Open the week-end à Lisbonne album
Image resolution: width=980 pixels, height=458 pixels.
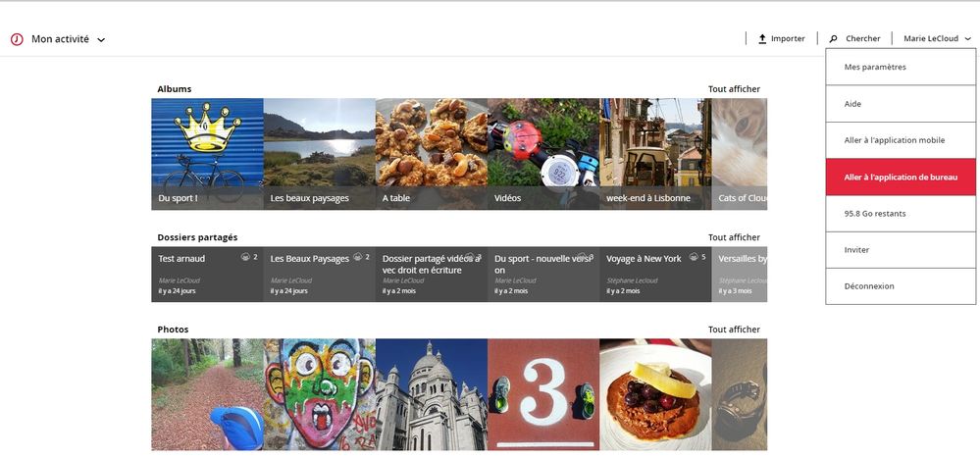coord(654,153)
